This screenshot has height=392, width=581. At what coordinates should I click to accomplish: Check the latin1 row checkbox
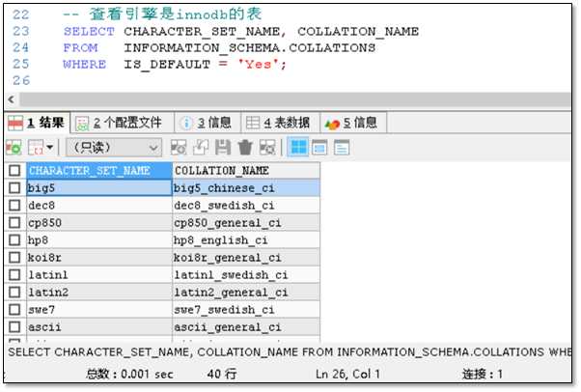point(14,275)
